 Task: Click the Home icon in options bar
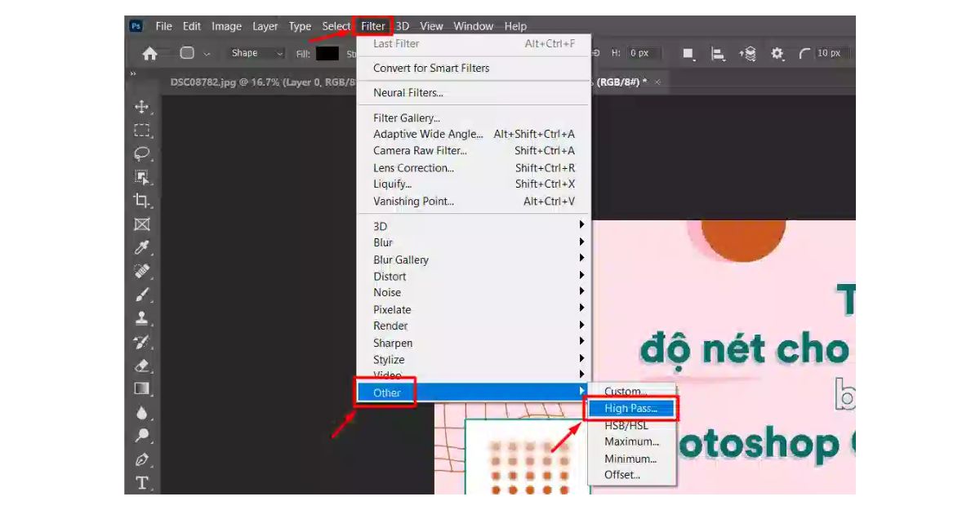[x=149, y=53]
